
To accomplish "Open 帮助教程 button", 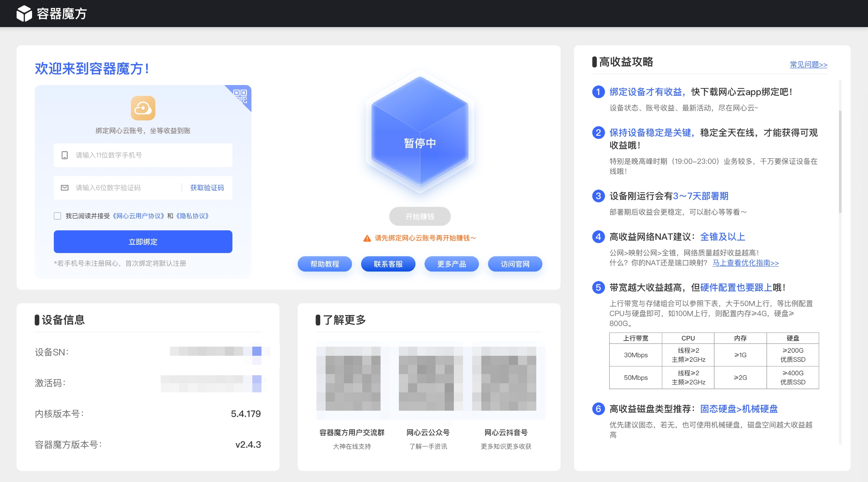I will pos(325,264).
